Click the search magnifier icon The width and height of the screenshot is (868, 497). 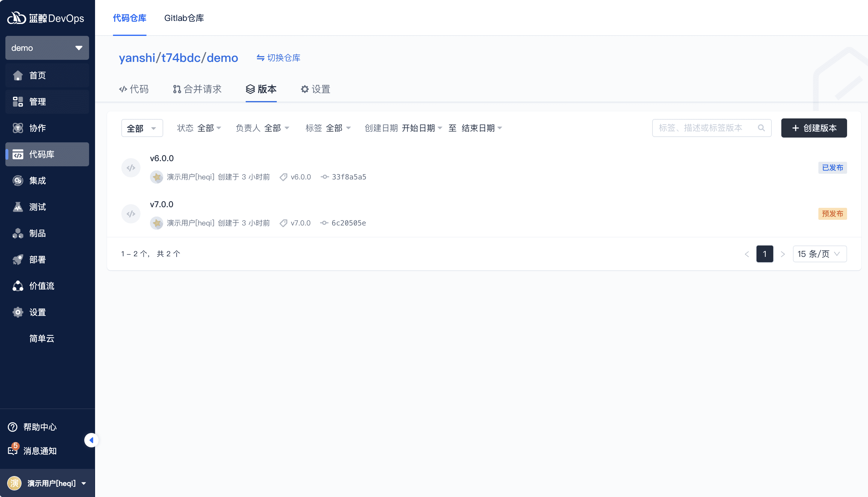761,128
